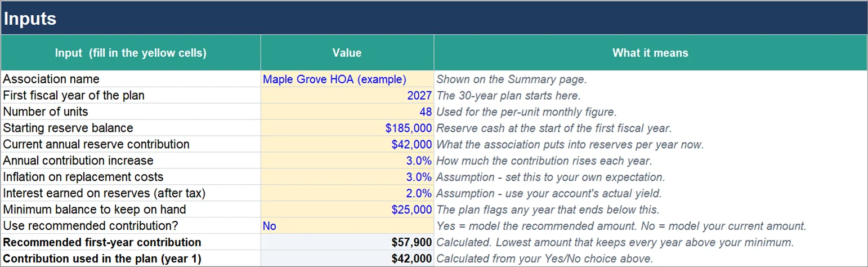Select the number of units value 48

coord(347,112)
